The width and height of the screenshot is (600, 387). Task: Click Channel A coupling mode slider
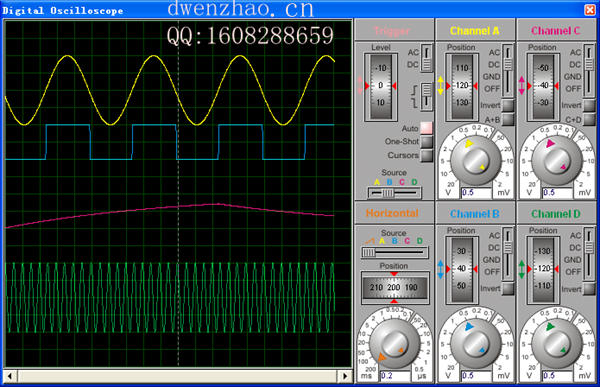pyautogui.click(x=508, y=71)
